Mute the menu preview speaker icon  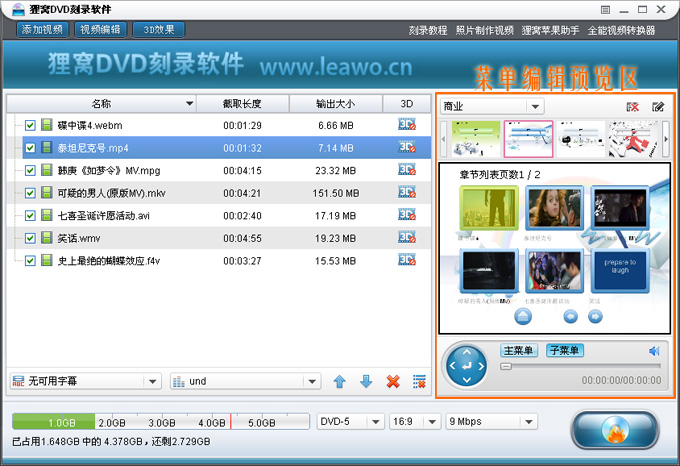tap(654, 351)
